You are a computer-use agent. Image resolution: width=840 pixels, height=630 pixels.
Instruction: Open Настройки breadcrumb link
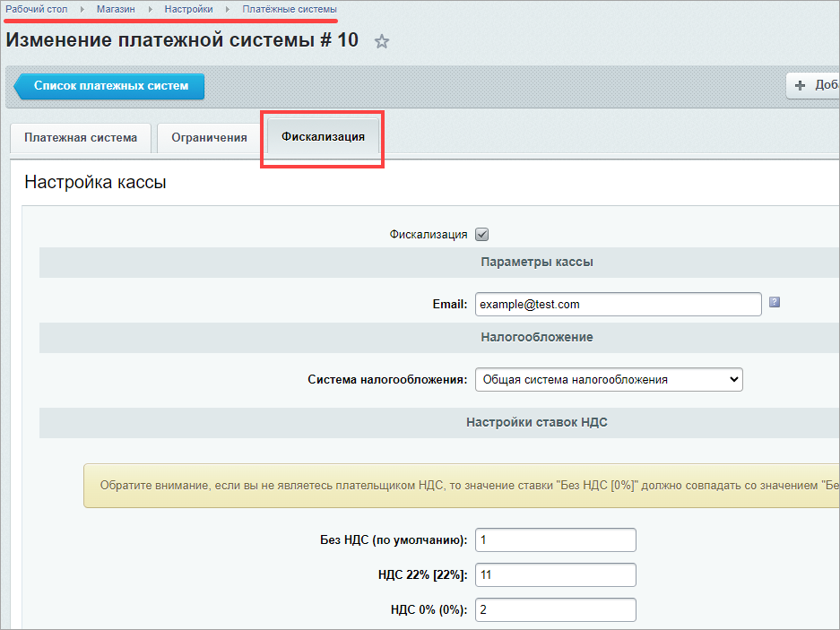pos(188,9)
